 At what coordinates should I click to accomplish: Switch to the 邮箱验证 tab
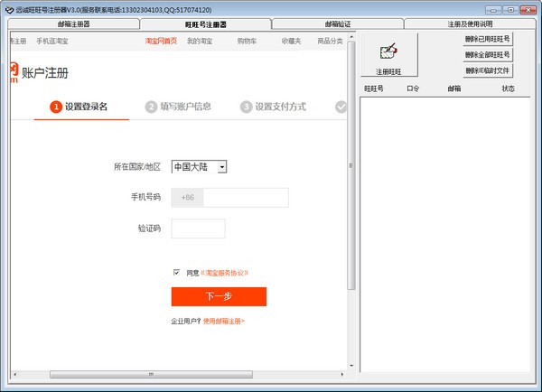tap(338, 24)
